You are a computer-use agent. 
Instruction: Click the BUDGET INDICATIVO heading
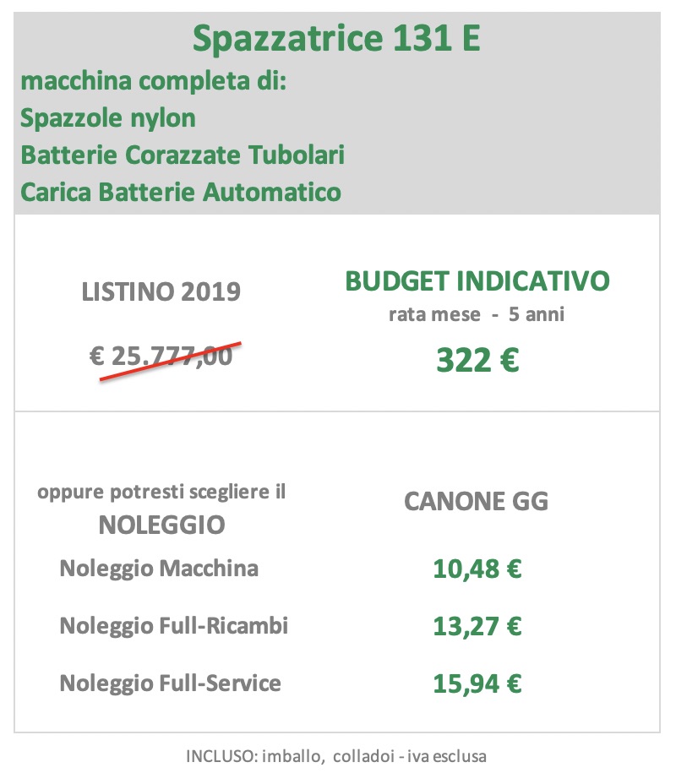[x=477, y=280]
